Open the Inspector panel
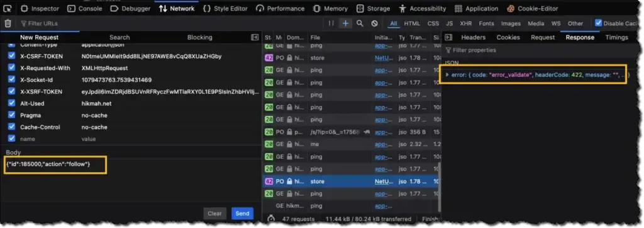The height and width of the screenshot is (228, 644). [x=40, y=8]
